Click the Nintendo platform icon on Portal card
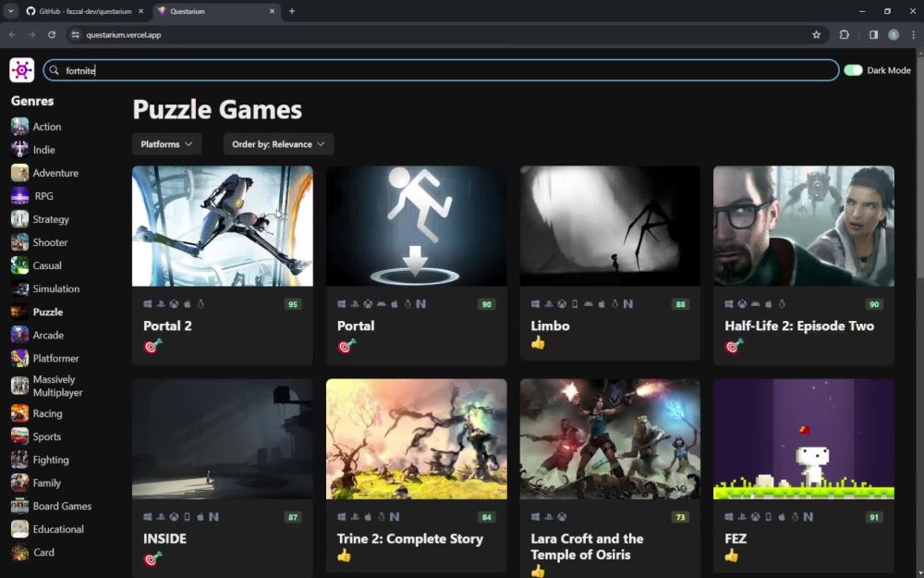 (420, 303)
